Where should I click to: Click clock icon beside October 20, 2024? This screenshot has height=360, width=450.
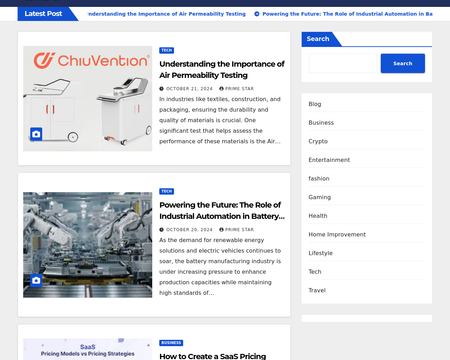[x=162, y=230]
